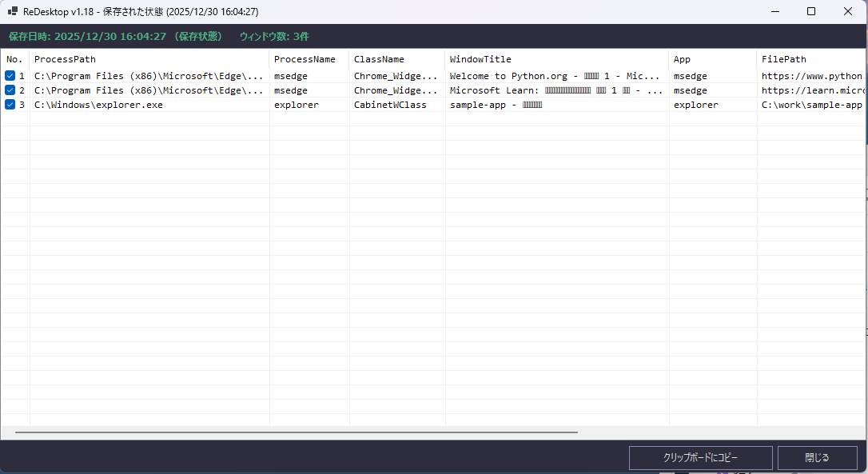This screenshot has height=474, width=868.
Task: Click the ReDesktop app icon in title bar
Action: pos(12,11)
